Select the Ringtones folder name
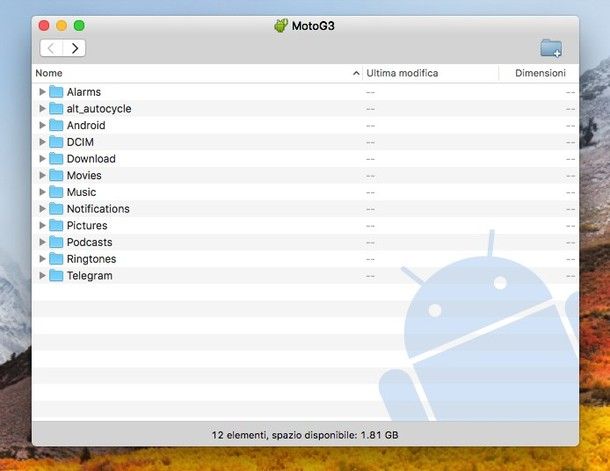This screenshot has height=471, width=610. [x=91, y=259]
